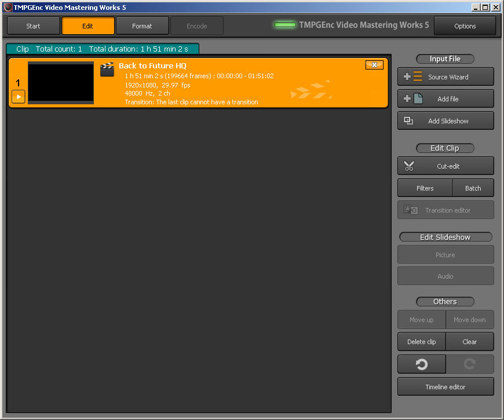Click the Add file document icon

[x=413, y=98]
